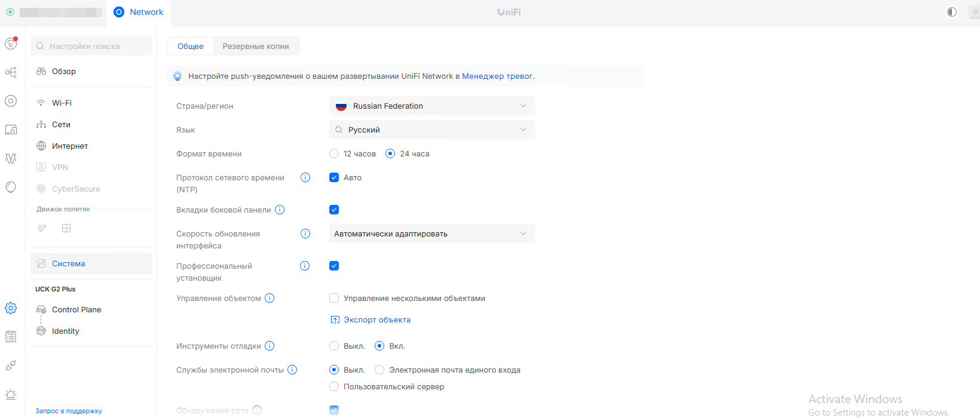
Task: Open Wi-Fi settings in sidebar
Action: [x=62, y=103]
